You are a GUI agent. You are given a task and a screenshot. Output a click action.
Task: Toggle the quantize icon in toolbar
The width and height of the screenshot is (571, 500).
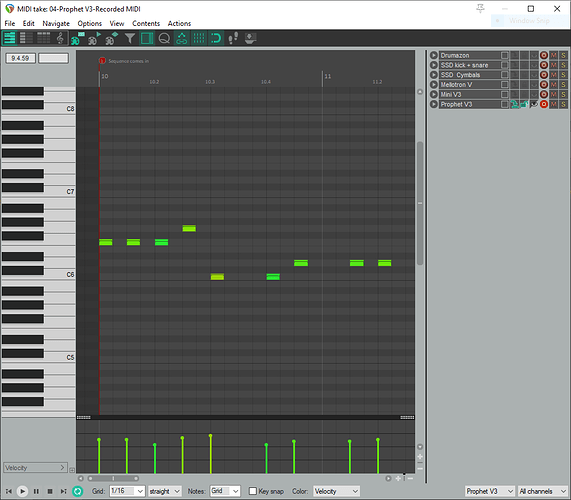point(164,38)
